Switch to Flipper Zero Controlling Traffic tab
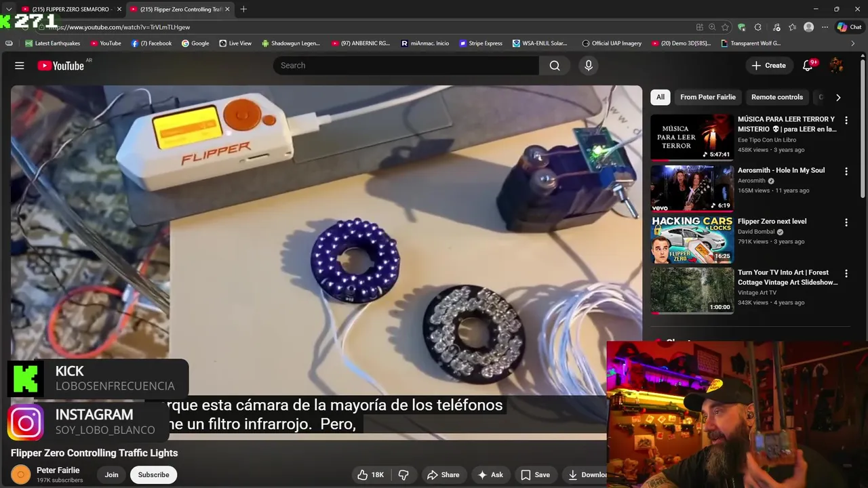The width and height of the screenshot is (868, 488). click(x=180, y=9)
